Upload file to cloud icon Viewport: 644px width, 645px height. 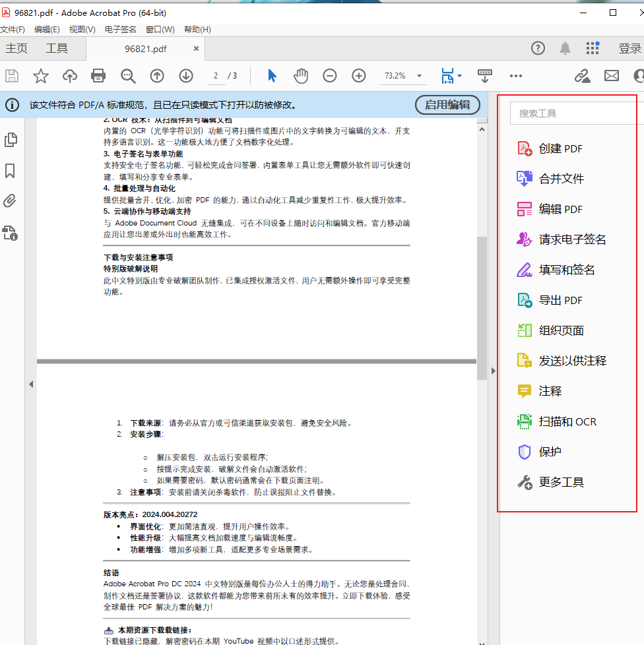click(x=69, y=76)
